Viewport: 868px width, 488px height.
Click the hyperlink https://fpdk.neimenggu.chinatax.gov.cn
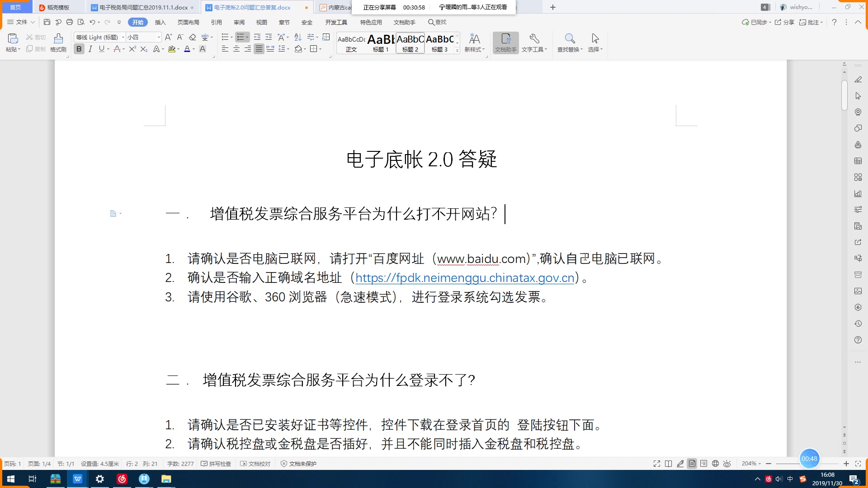tap(465, 278)
